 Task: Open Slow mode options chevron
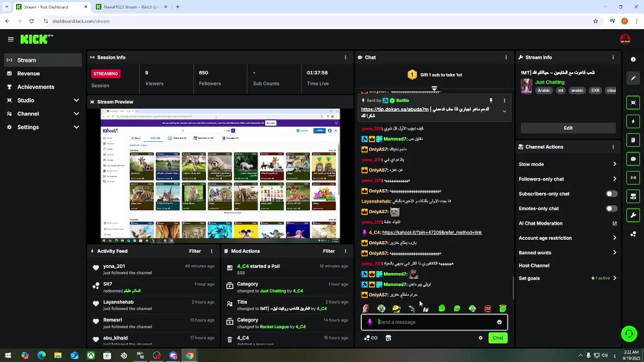(x=614, y=164)
